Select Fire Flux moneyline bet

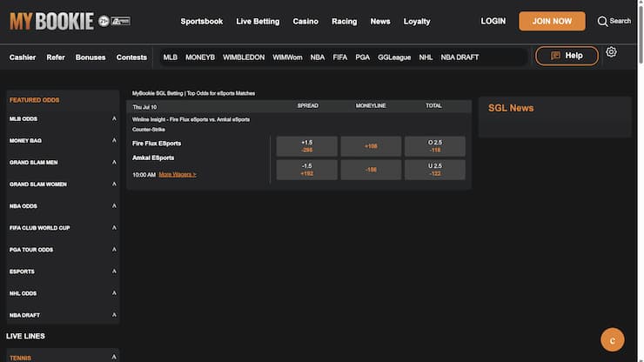point(371,146)
